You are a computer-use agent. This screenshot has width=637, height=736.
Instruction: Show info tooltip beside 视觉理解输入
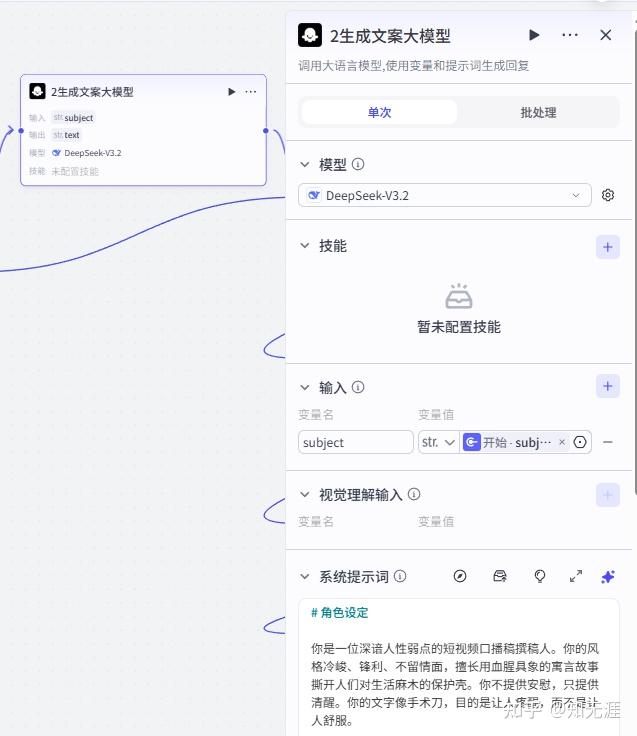pyautogui.click(x=414, y=494)
